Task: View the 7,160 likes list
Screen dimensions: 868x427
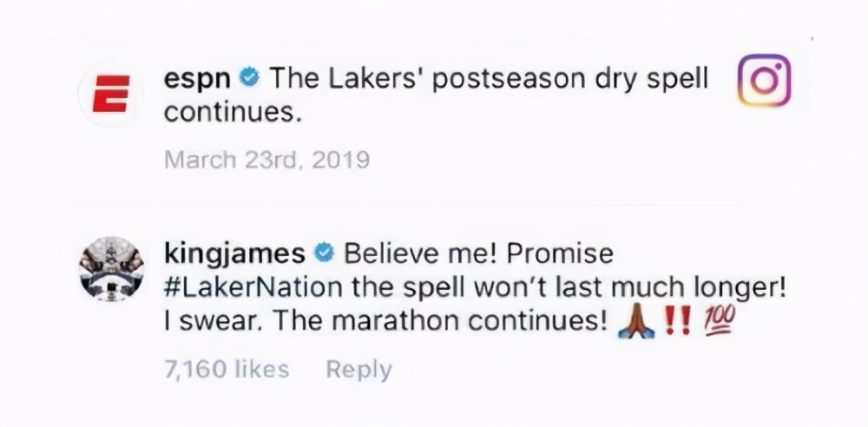Action: click(227, 369)
